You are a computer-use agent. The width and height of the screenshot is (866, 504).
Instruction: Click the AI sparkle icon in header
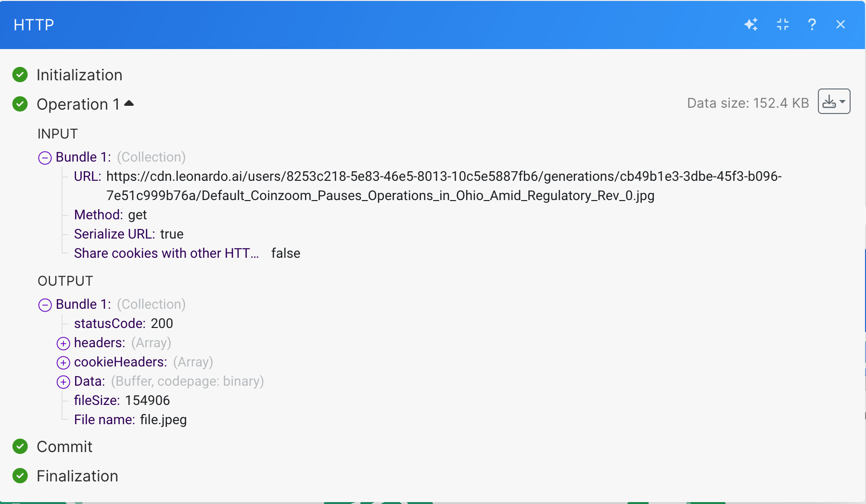[x=751, y=25]
